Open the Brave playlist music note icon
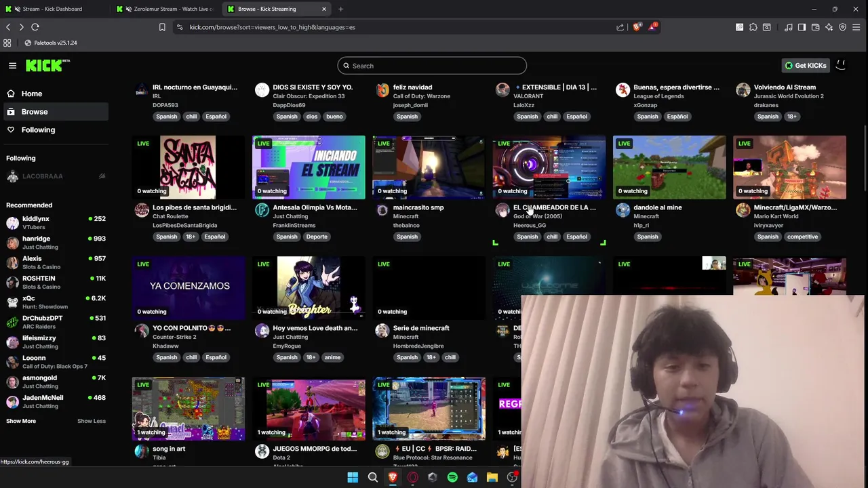Viewport: 868px width, 488px height. tap(788, 27)
